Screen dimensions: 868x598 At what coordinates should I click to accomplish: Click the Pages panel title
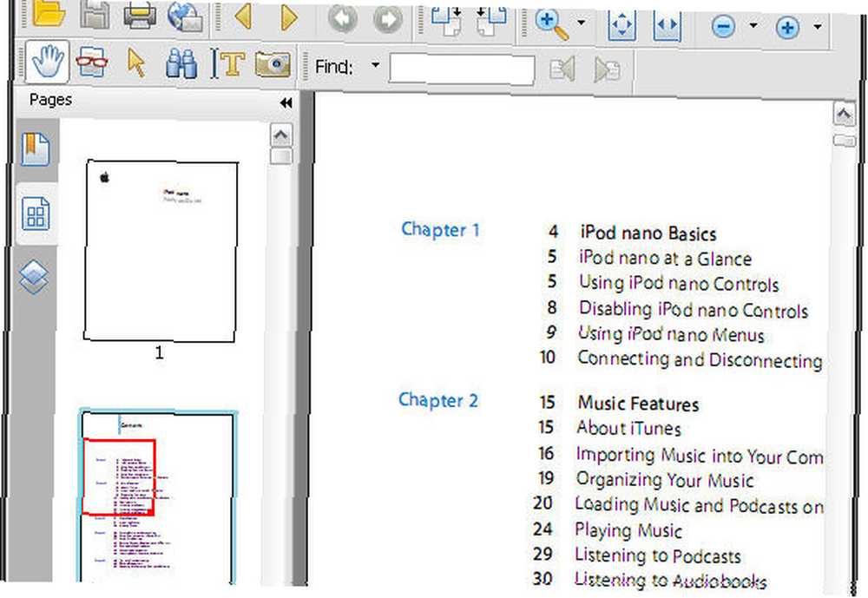(x=50, y=100)
